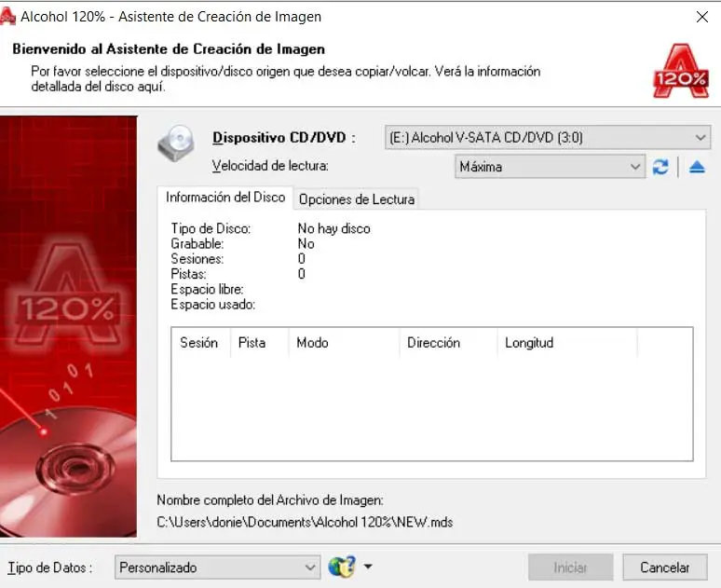Click the Alcohol 120% logo at top right
Screen dimensions: 721x588
(x=681, y=71)
